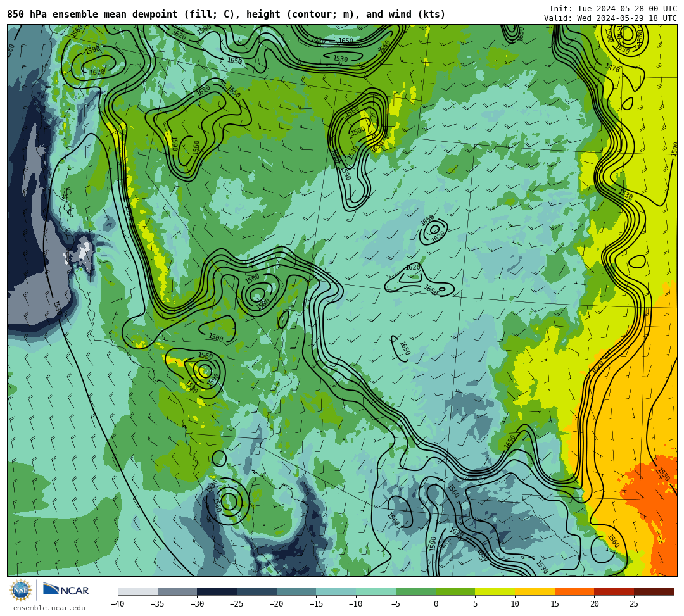684x616 pixels.
Task: Click the -10 colorbar tick label
Action: pos(355,604)
